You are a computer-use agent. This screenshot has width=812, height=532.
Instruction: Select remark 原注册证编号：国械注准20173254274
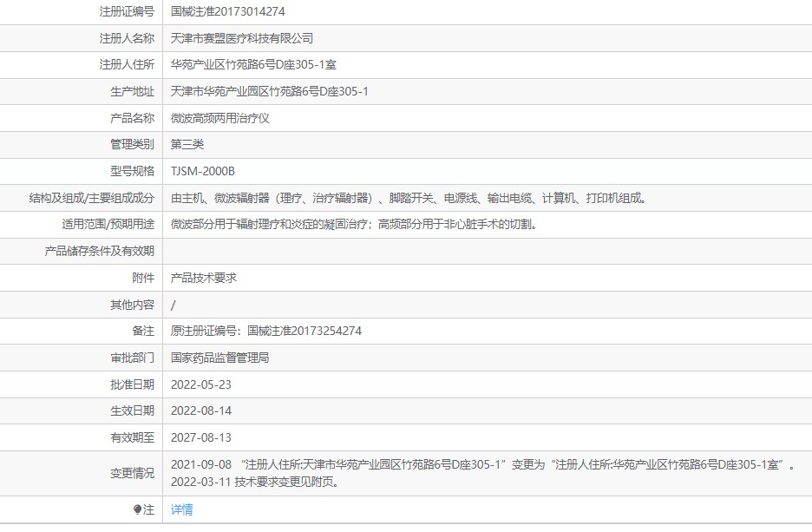coord(266,331)
